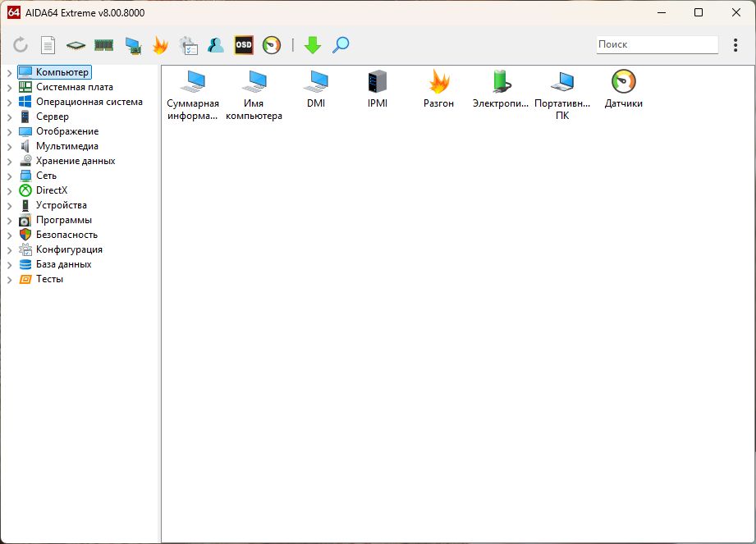Select База данных in the tree
Viewport: 756px width, 544px height.
55,264
